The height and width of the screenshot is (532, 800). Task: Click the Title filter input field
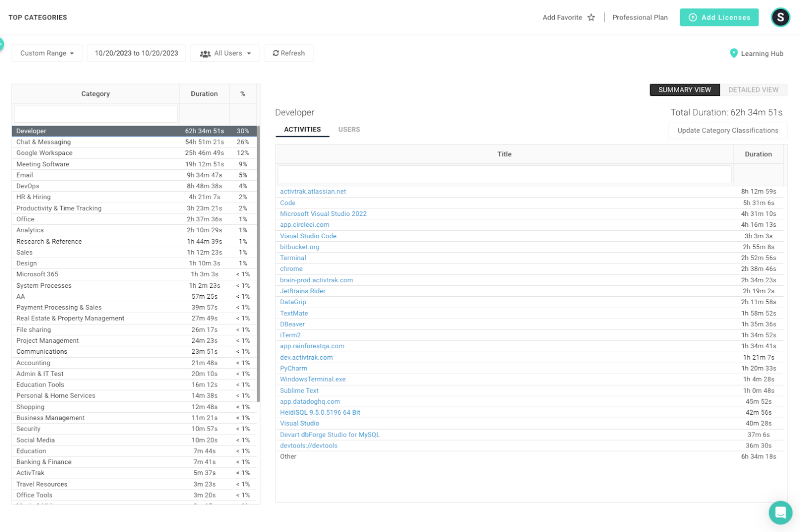click(504, 174)
